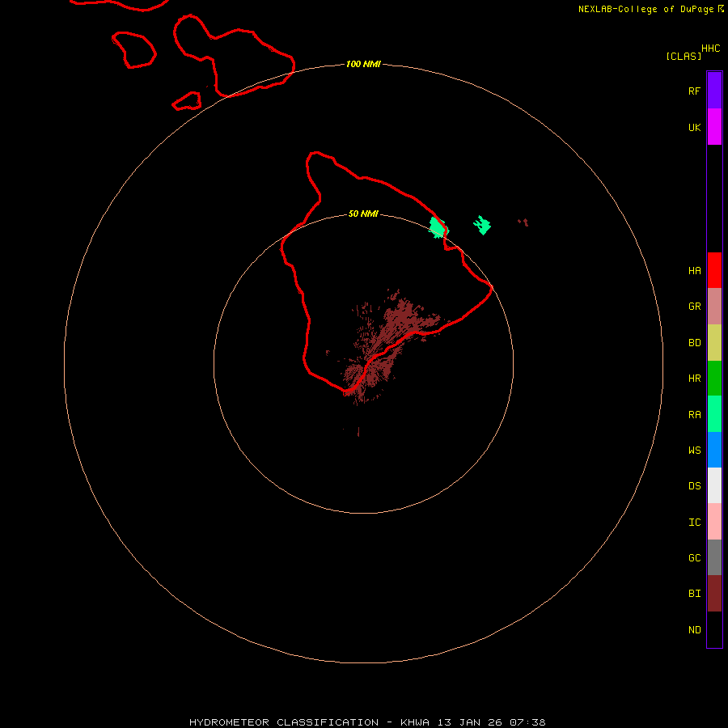The width and height of the screenshot is (728, 728).
Task: Click the HR dark green legend swatch
Action: (714, 379)
